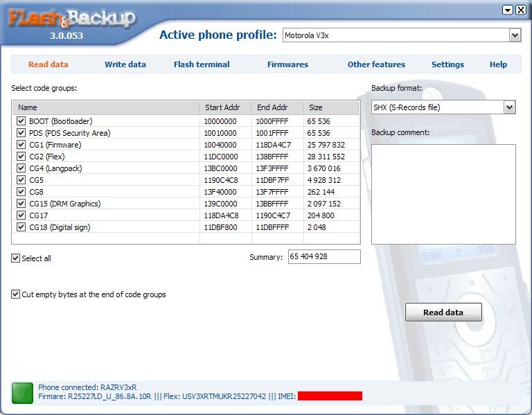
Task: Click start address 118DA4C8 of CG17
Action: (221, 215)
